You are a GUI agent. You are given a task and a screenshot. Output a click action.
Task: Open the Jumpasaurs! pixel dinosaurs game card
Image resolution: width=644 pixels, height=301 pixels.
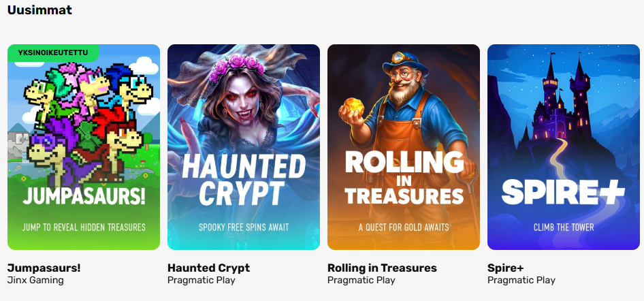pyautogui.click(x=83, y=147)
